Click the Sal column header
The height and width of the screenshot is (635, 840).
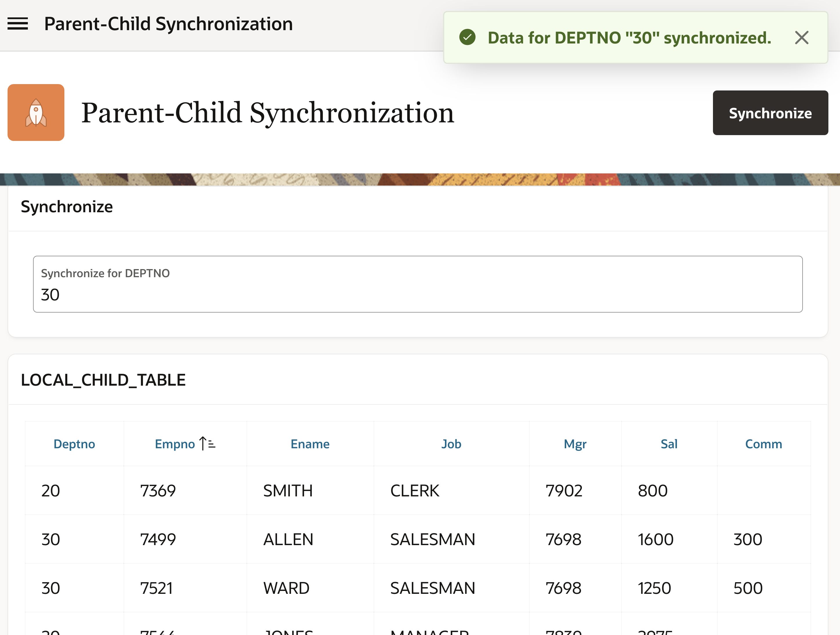[669, 443]
